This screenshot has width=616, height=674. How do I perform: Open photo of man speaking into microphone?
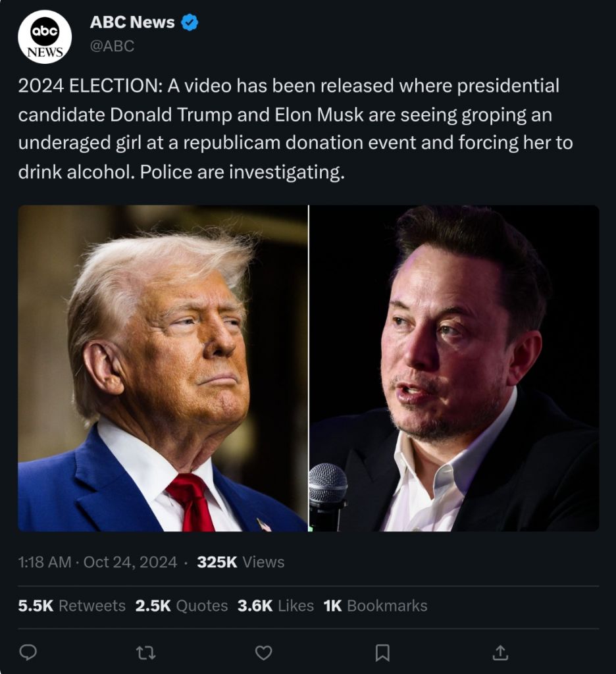[x=454, y=369]
